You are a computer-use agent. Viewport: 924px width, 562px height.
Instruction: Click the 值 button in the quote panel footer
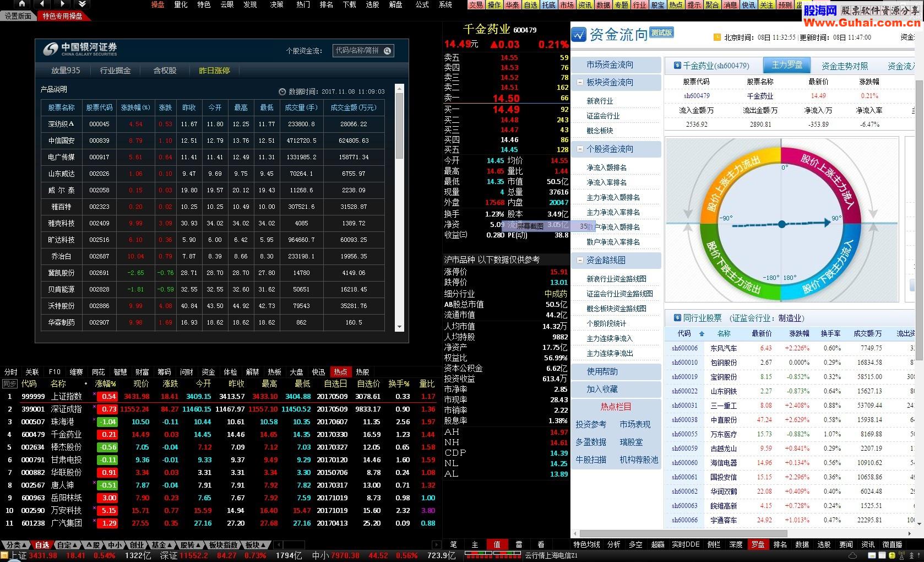click(x=497, y=544)
